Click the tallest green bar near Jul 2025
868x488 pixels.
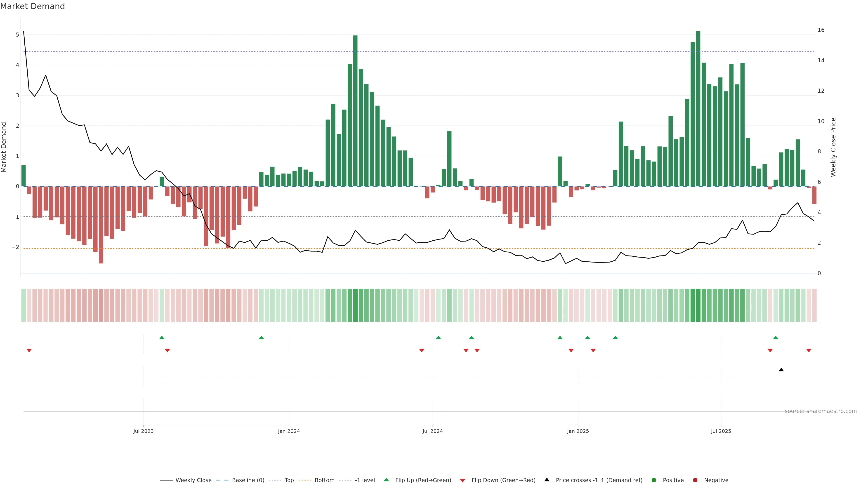pyautogui.click(x=698, y=108)
